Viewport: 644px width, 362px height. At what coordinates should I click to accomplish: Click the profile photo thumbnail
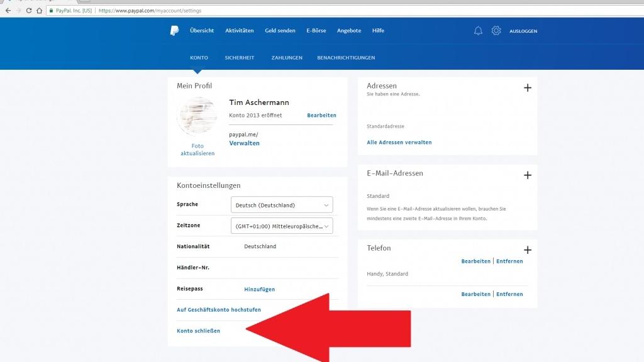click(x=197, y=116)
